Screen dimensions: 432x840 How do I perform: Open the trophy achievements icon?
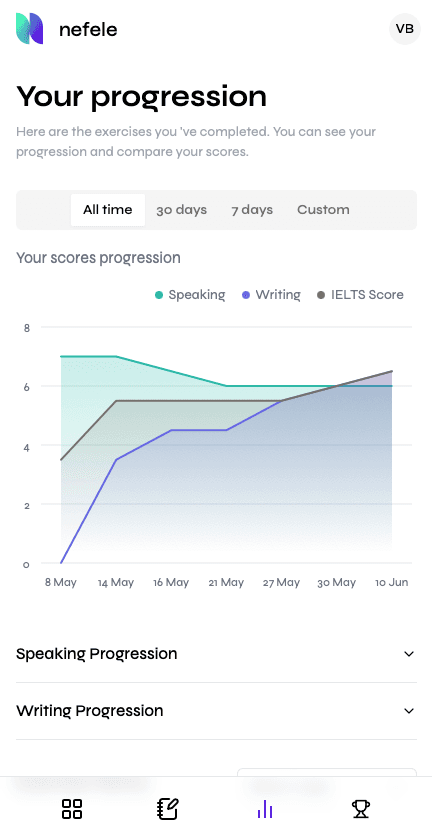(361, 808)
